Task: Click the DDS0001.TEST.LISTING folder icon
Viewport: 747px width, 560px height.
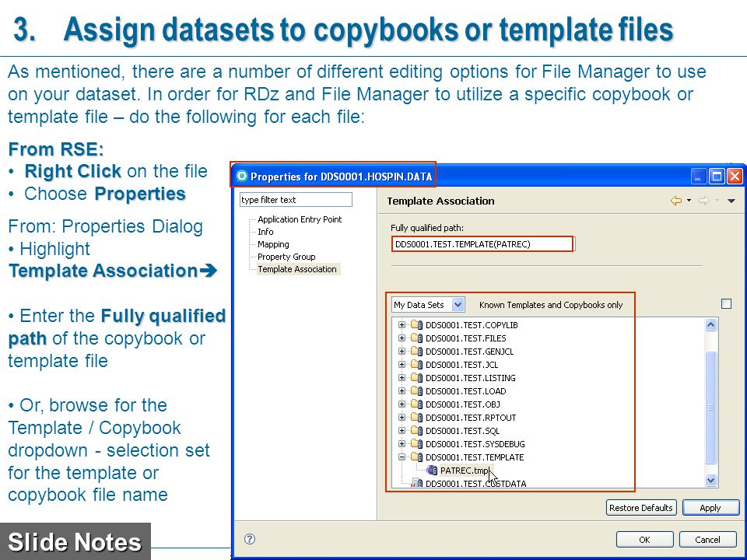Action: [417, 378]
